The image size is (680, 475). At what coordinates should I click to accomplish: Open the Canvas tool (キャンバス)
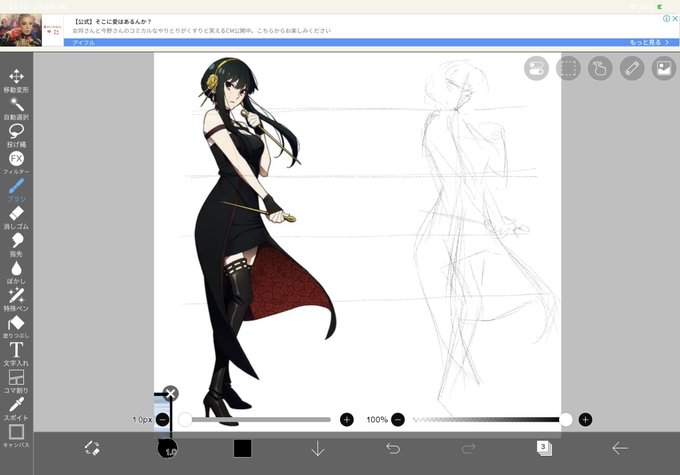[16, 436]
